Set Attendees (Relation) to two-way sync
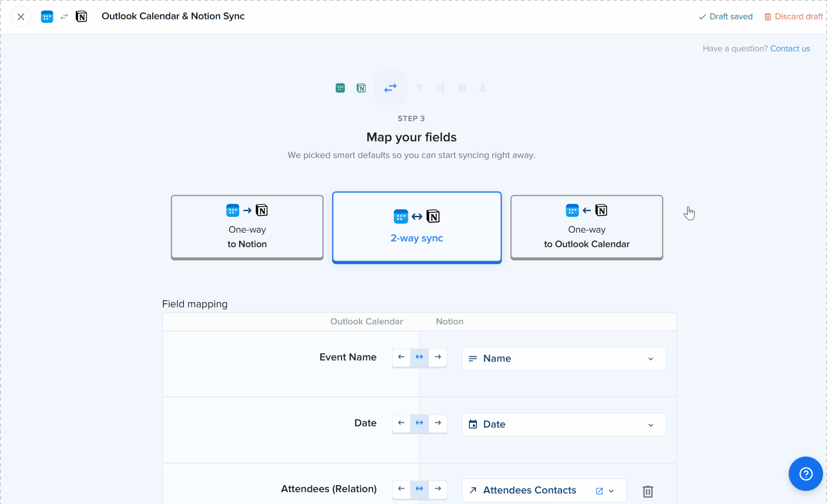The image size is (827, 504). [x=419, y=489]
